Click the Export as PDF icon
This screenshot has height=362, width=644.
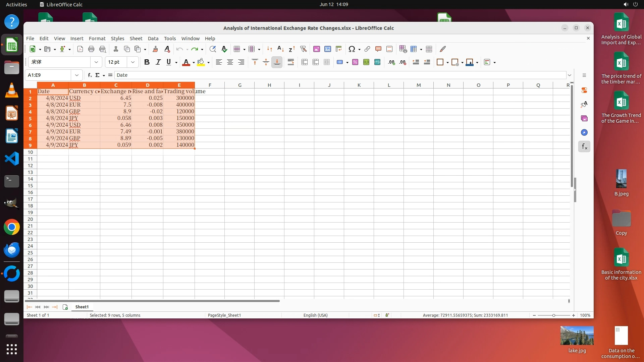(80, 49)
